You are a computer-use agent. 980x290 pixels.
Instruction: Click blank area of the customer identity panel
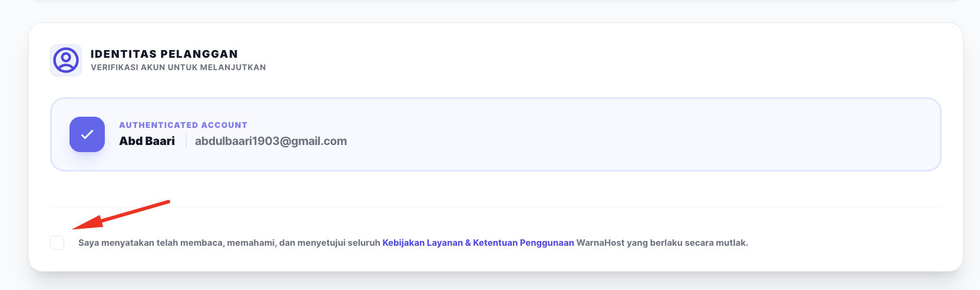point(589,59)
